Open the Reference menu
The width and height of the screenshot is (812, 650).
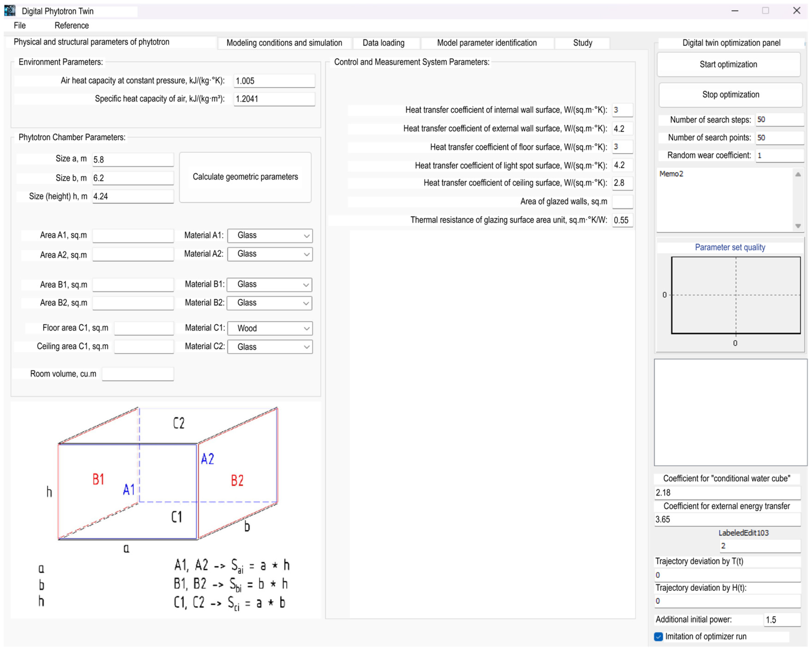[71, 25]
